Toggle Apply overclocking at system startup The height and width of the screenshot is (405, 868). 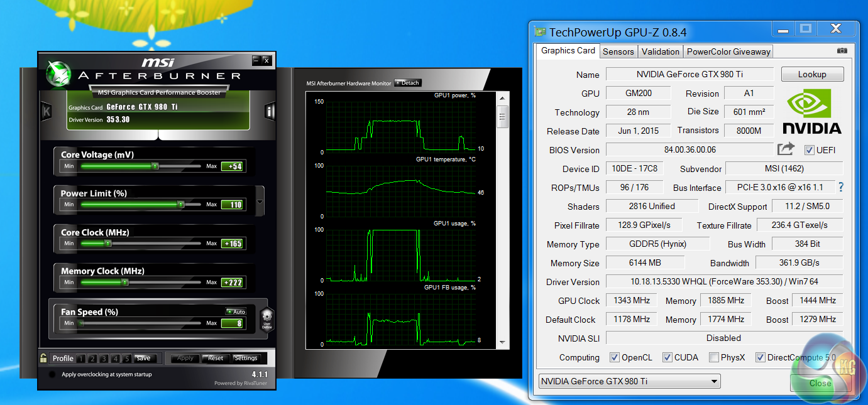click(x=51, y=374)
